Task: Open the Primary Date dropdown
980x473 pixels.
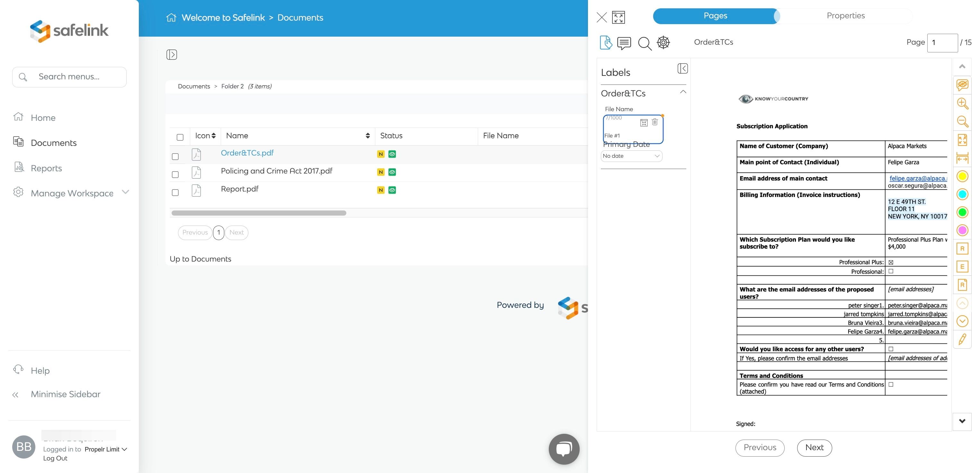Action: (631, 156)
